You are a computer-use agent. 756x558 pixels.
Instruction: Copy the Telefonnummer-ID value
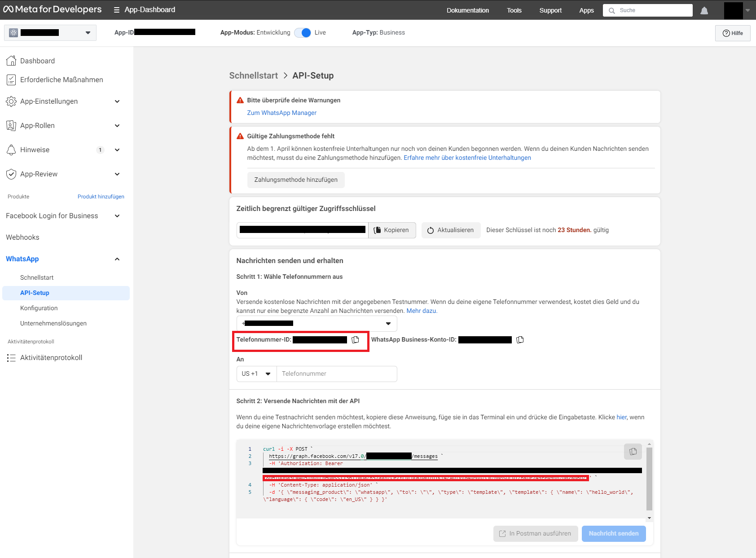pyautogui.click(x=355, y=340)
